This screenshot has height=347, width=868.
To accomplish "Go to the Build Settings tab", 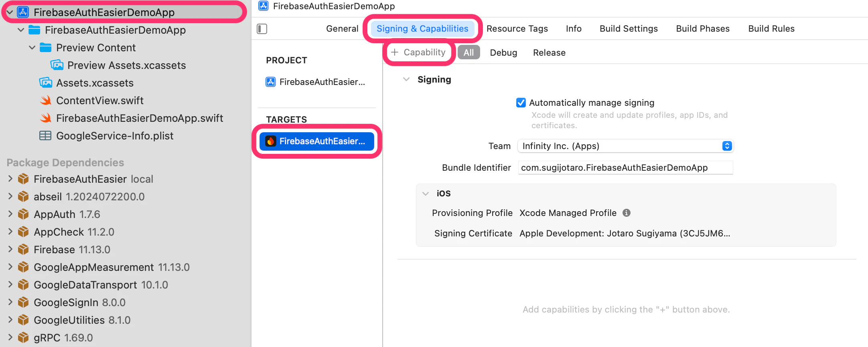I will tap(629, 28).
